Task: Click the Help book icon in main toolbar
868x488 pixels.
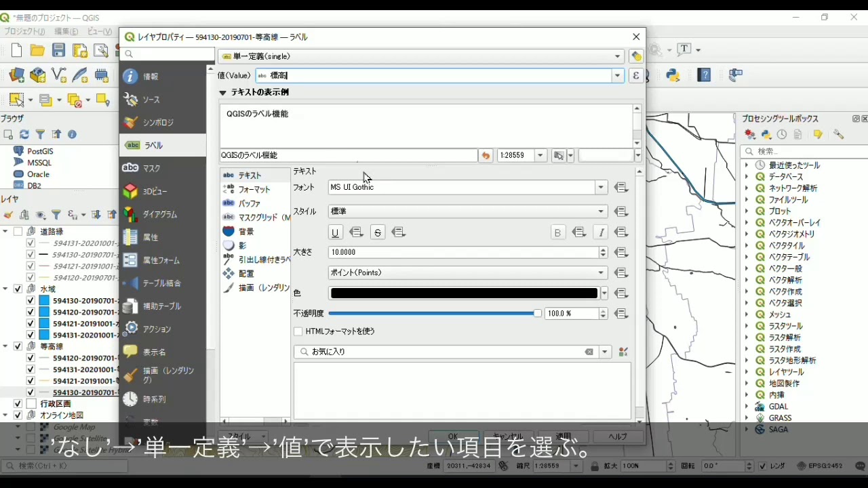Action: pos(705,75)
